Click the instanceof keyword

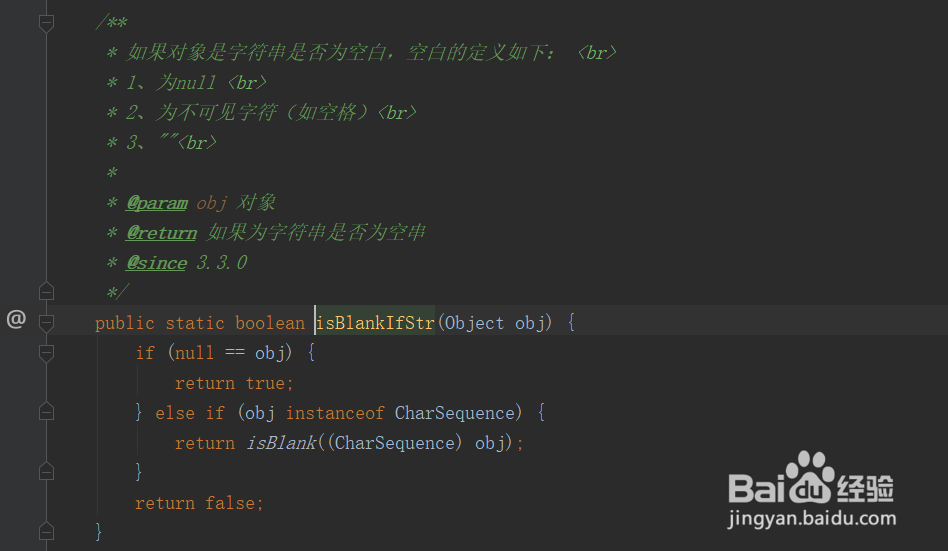(x=336, y=413)
